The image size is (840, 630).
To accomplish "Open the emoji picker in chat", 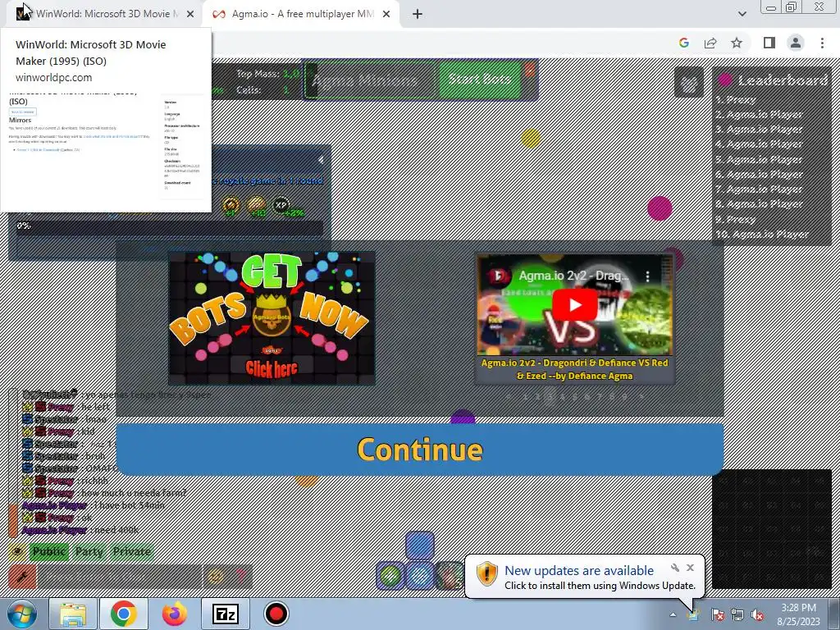I will [x=216, y=577].
